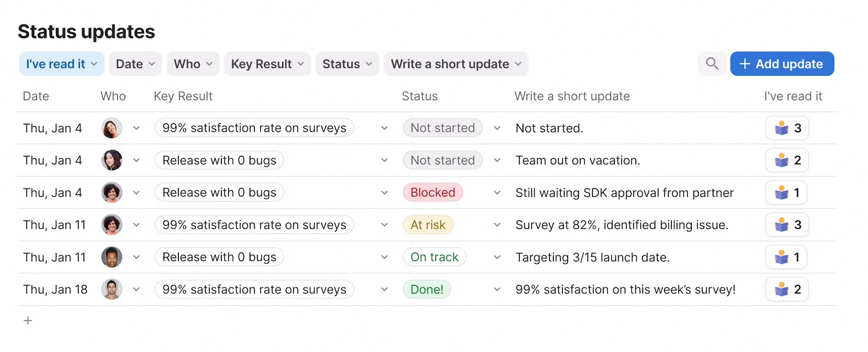Click avatar in Survey at 82% row

[x=112, y=225]
